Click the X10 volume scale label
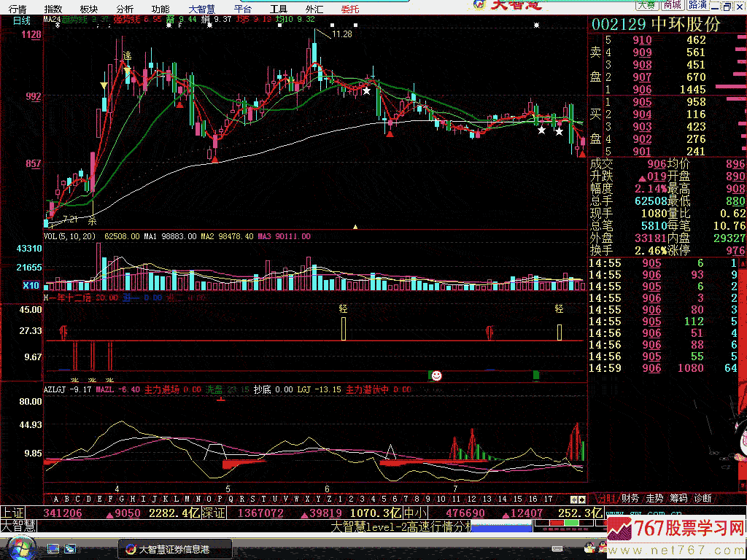The width and height of the screenshot is (747, 560). (31, 285)
